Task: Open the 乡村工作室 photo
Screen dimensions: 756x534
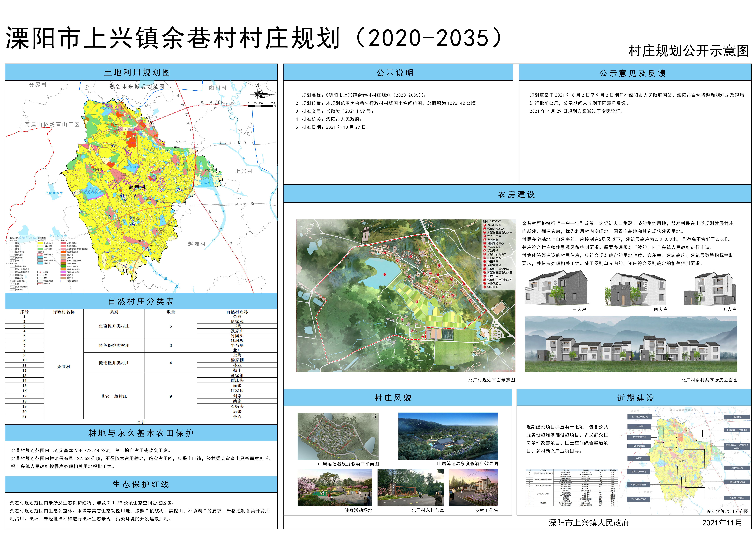Action: coord(474,488)
